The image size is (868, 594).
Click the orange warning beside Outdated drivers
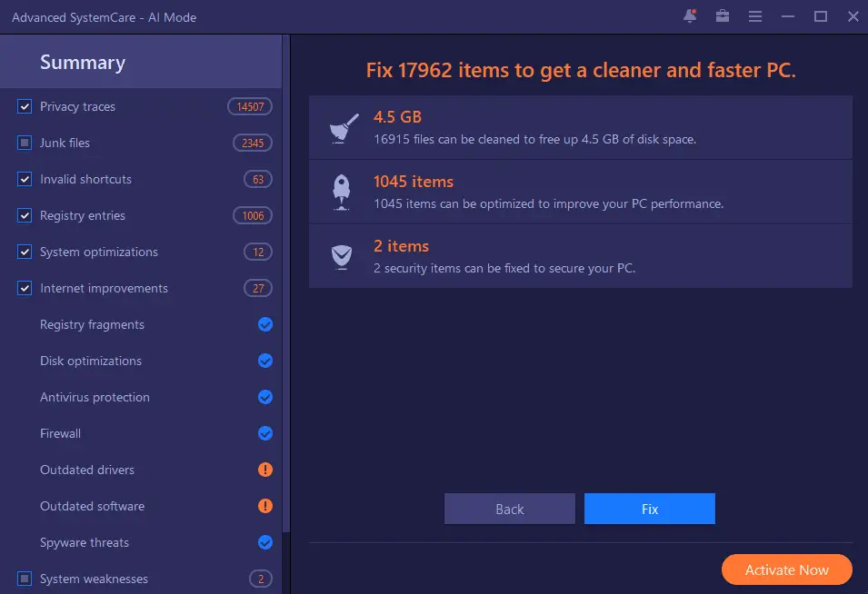click(265, 470)
